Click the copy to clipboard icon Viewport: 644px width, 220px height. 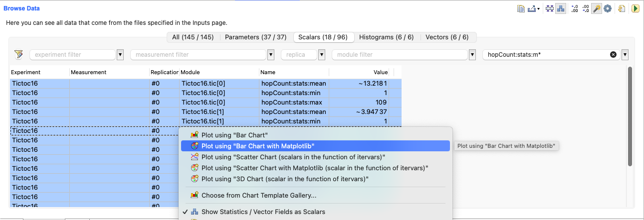point(521,8)
